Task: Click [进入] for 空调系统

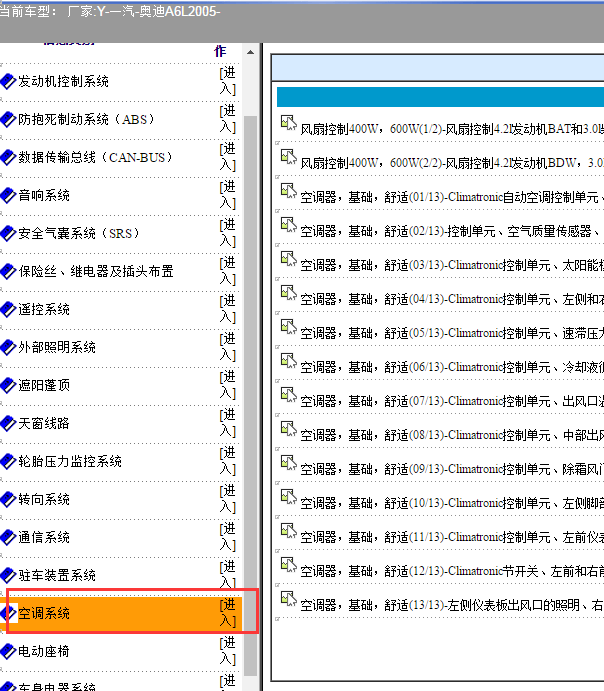Action: pyautogui.click(x=228, y=613)
